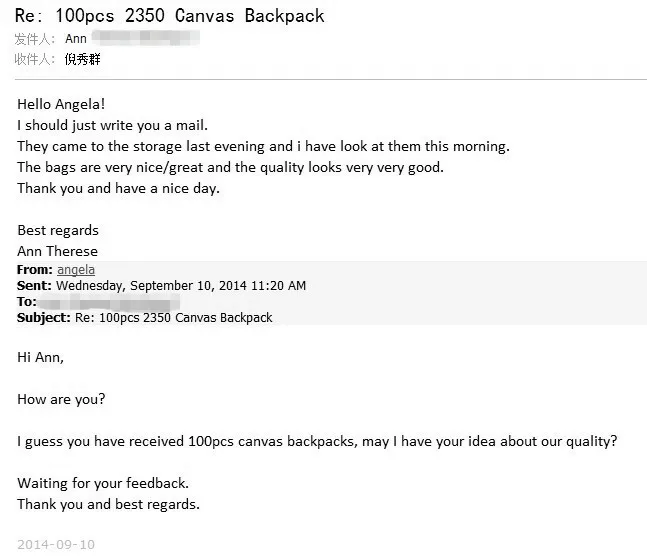Click the Best regards line
Screen dimensions: 647x558
(58, 230)
